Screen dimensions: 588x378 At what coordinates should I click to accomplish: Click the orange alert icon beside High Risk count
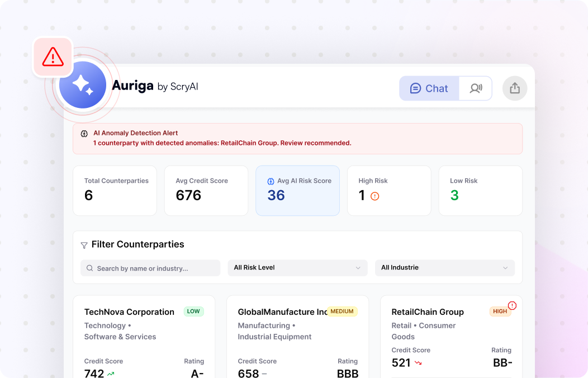[x=374, y=196]
